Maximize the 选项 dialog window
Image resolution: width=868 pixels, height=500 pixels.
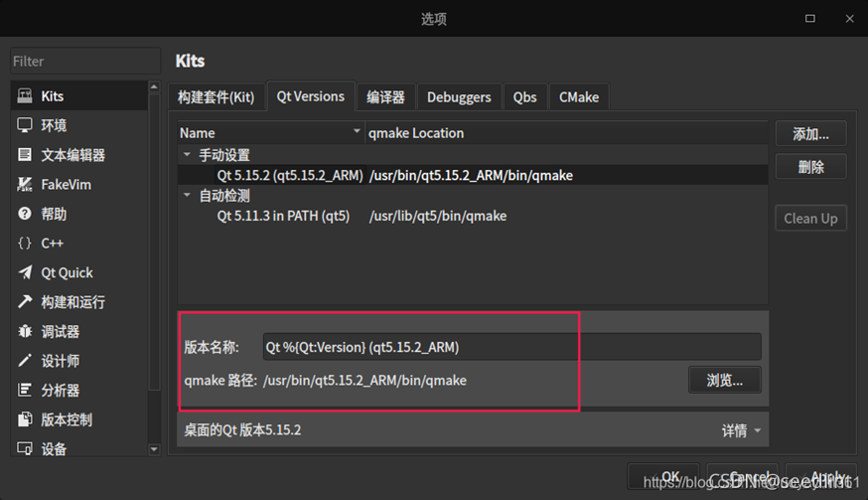pyautogui.click(x=809, y=18)
